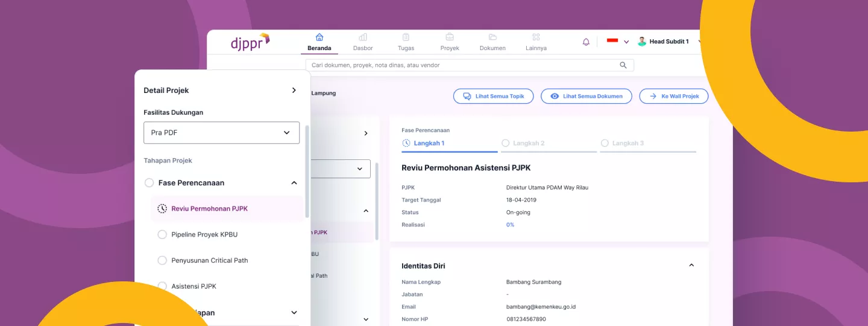Open the Proyek briefcase icon
The height and width of the screenshot is (326, 868).
click(x=450, y=37)
